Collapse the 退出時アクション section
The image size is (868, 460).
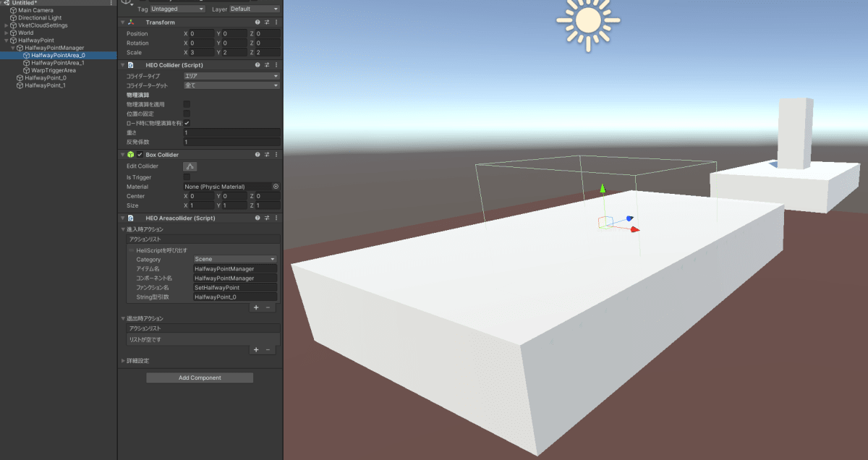pos(123,318)
